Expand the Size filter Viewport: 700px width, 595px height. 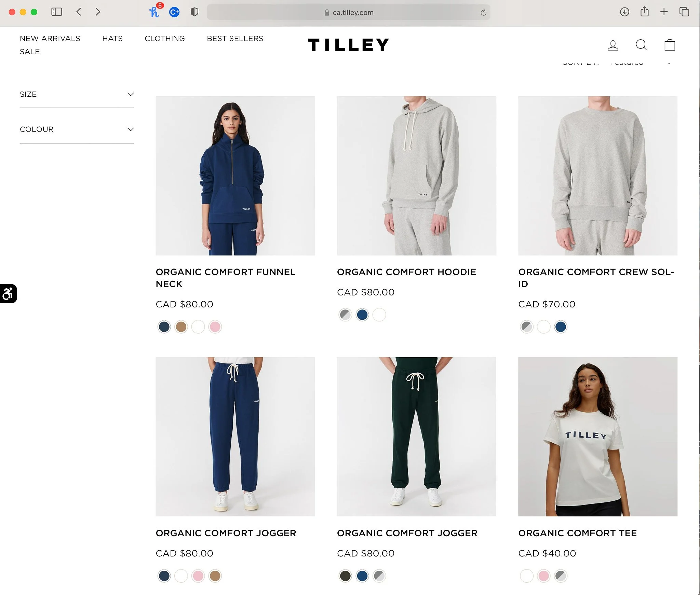(77, 94)
